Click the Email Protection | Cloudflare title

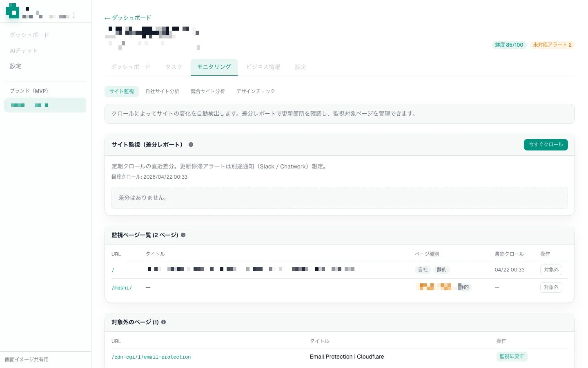pyautogui.click(x=347, y=357)
